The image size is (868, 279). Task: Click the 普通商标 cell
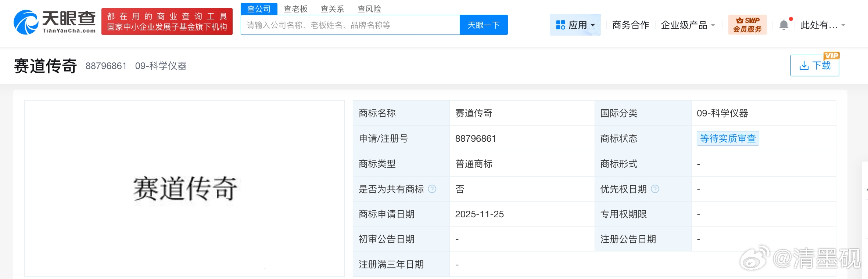(522, 164)
